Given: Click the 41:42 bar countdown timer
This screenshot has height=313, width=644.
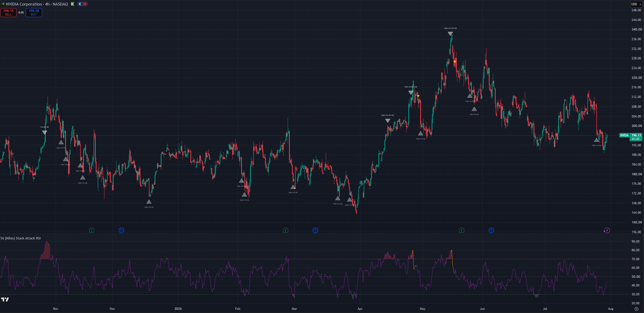Looking at the screenshot, I should point(636,139).
